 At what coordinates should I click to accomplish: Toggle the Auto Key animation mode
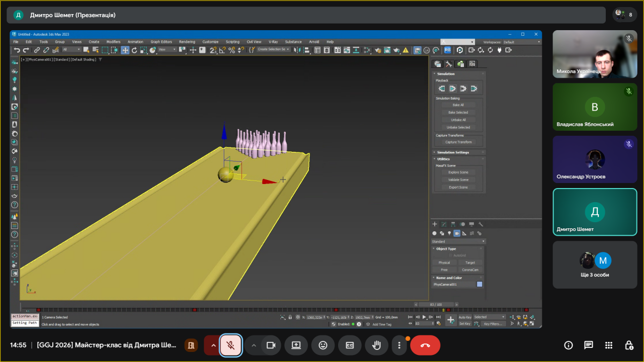point(465,317)
